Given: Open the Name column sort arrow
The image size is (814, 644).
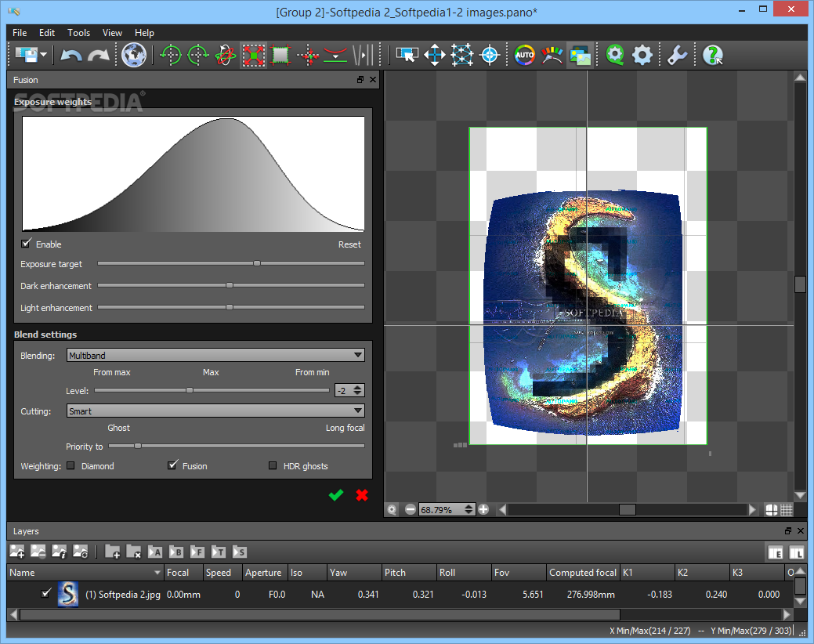Looking at the screenshot, I should click(x=157, y=573).
